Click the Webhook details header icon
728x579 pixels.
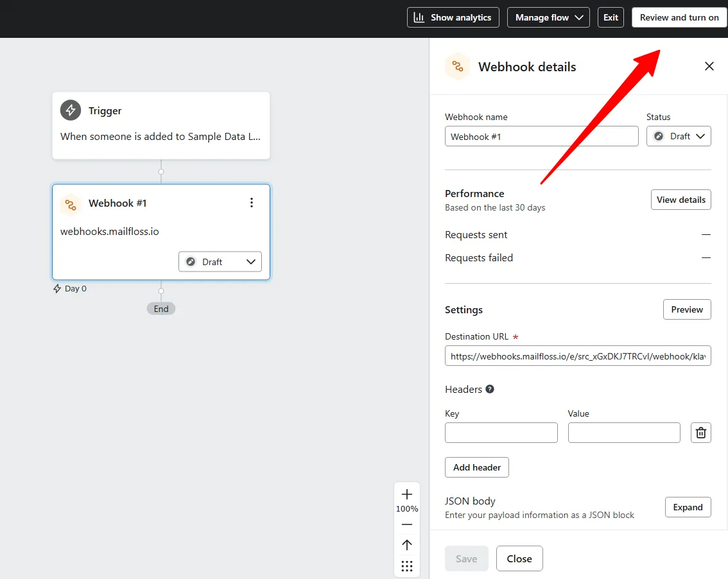click(457, 66)
